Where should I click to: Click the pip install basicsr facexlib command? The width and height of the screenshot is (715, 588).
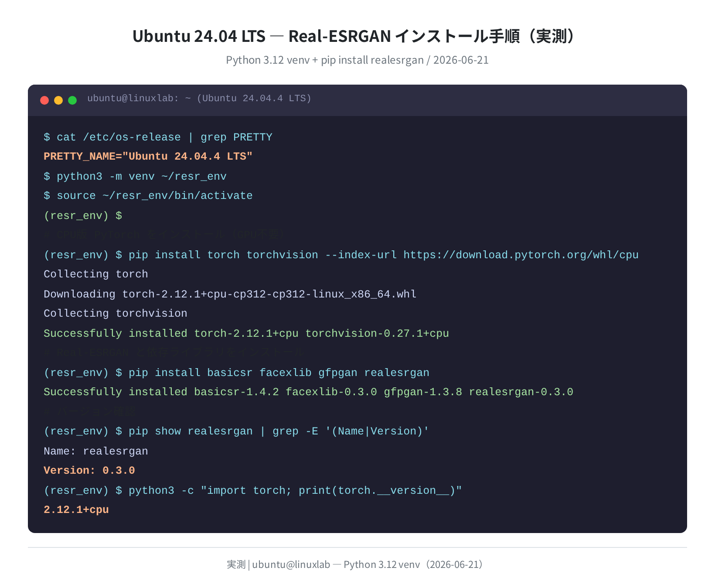236,373
